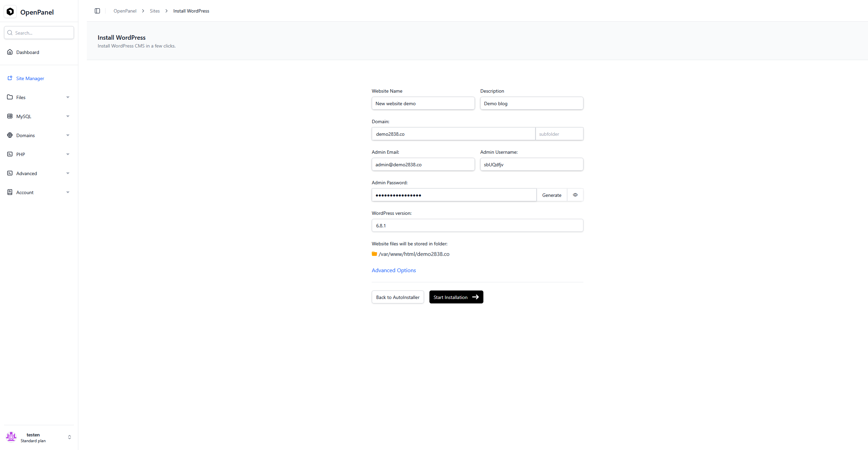This screenshot has width=868, height=450.
Task: Expand the PHP submenu arrow
Action: [x=68, y=154]
